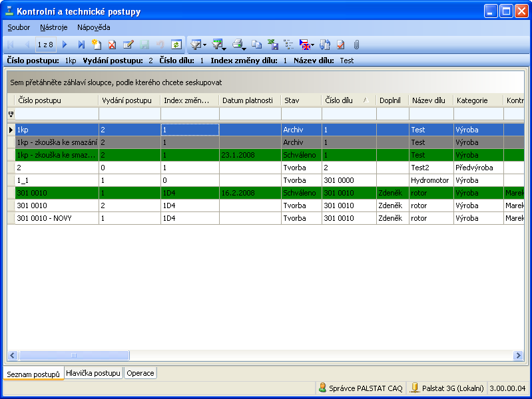532x399 pixels.
Task: Click date cell 16.2.2008
Action: (250, 193)
